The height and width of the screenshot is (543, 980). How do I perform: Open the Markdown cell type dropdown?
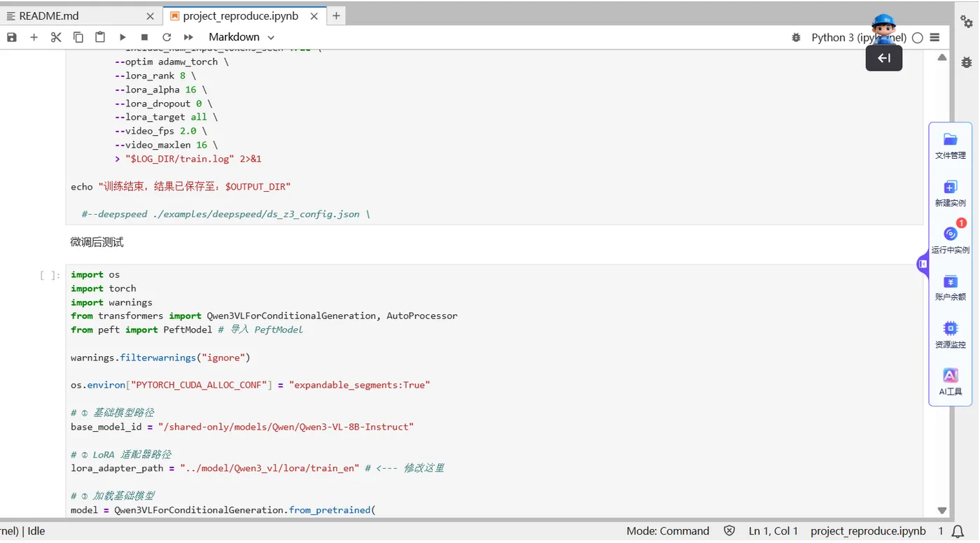click(x=241, y=37)
